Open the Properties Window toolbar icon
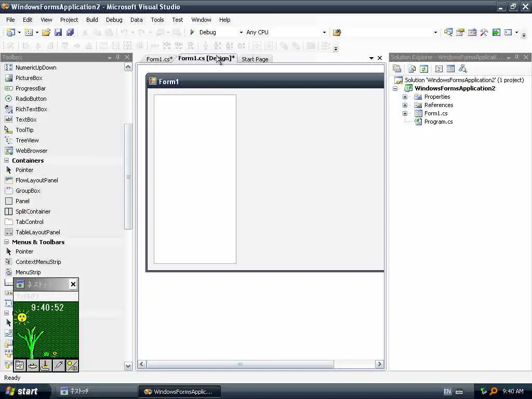Viewport: 532px width, 399px height. pos(460,32)
